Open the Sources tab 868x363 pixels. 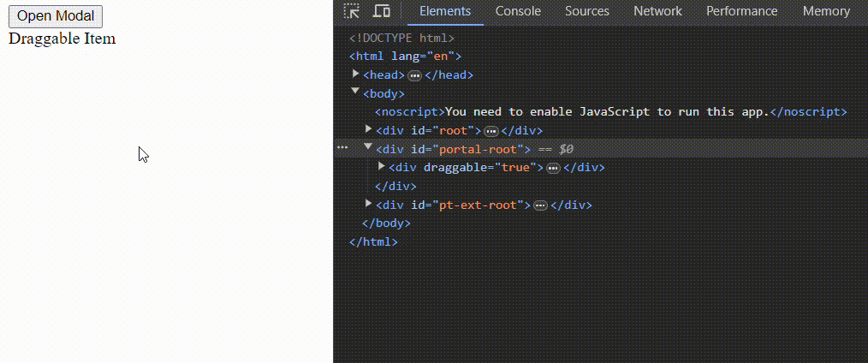587,11
